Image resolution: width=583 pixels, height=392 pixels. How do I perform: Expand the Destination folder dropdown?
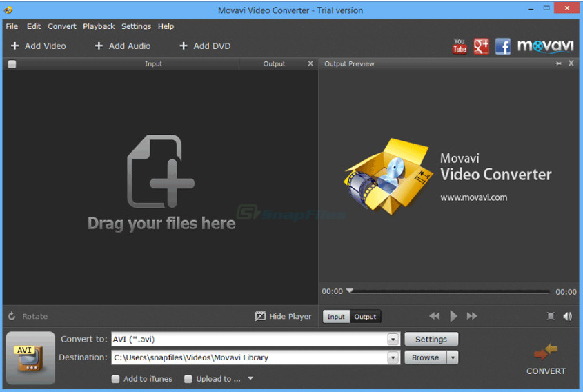click(x=393, y=357)
